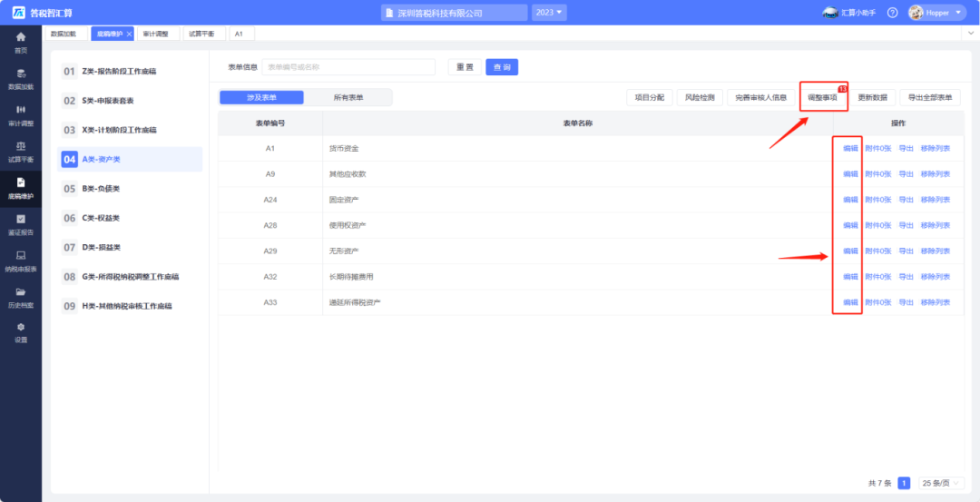Click the 风险检测 button
This screenshot has height=502, width=980.
point(700,97)
